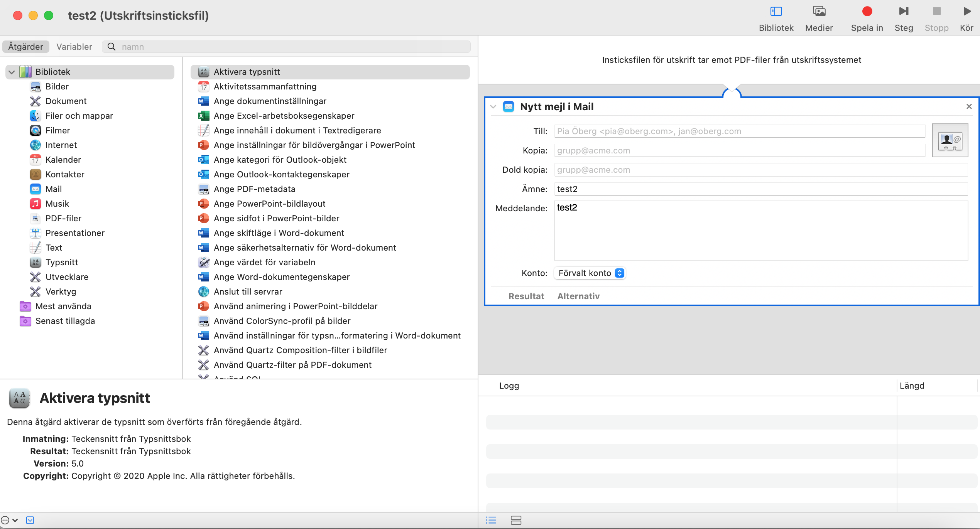Show the log list view icon
Viewport: 980px width, 529px height.
point(491,520)
